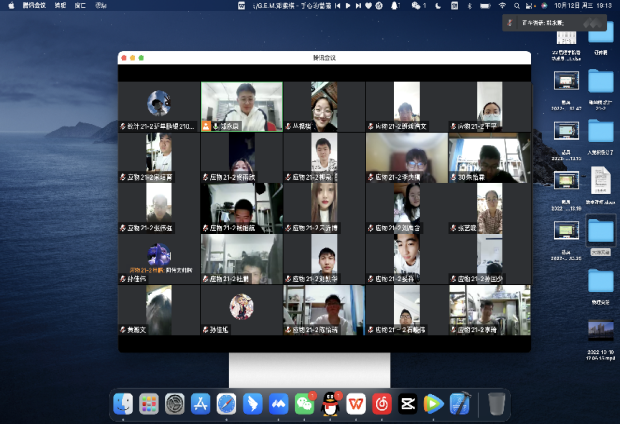Click the Wi-Fi status icon
This screenshot has height=424, width=620.
501,5
